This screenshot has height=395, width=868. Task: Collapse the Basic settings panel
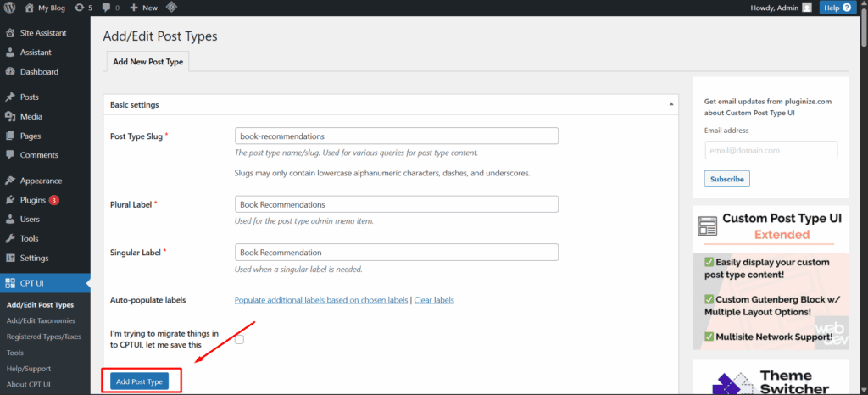(x=671, y=105)
